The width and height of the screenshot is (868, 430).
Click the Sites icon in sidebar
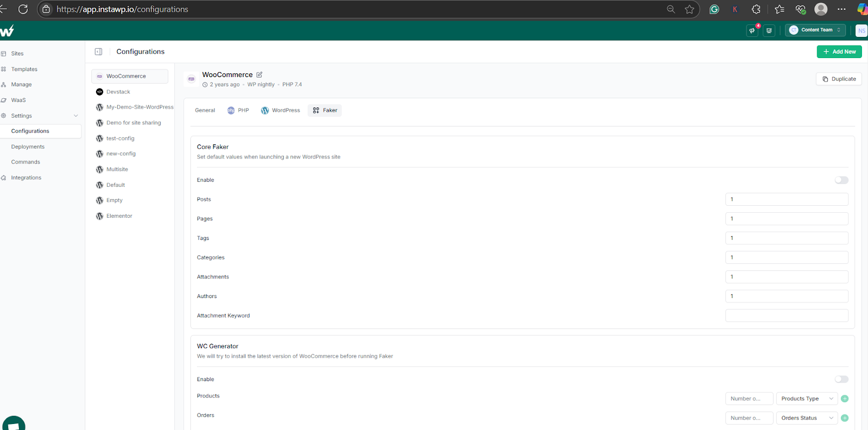click(x=3, y=54)
